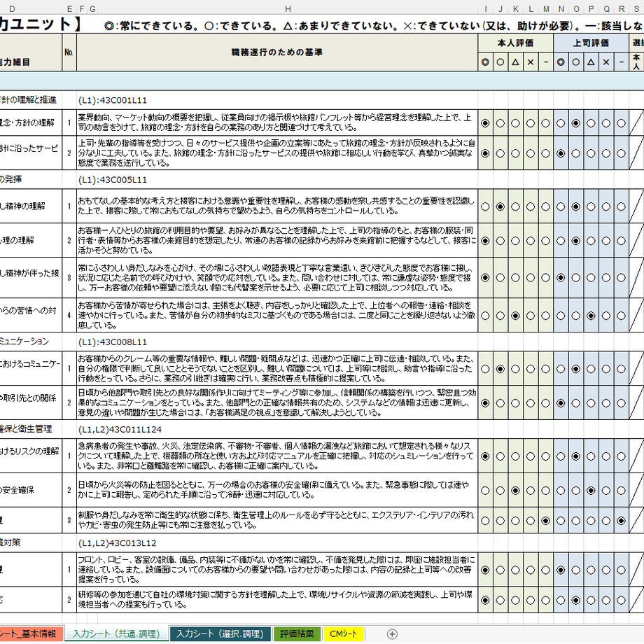Set 本人評価 to ◎ in の安全確保 row

click(485, 491)
